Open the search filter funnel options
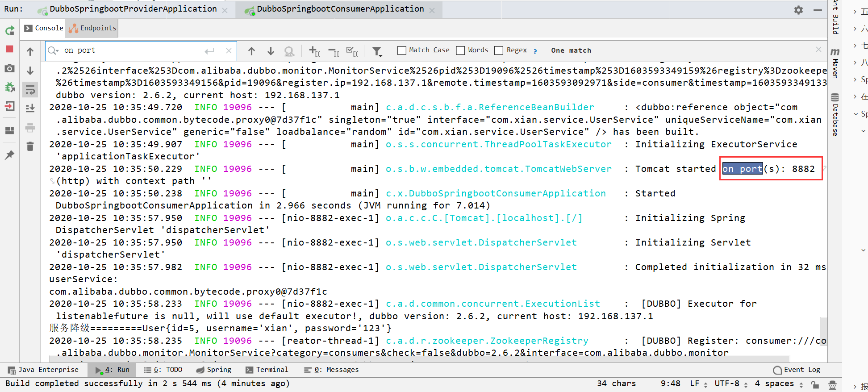The image size is (868, 392). [377, 51]
